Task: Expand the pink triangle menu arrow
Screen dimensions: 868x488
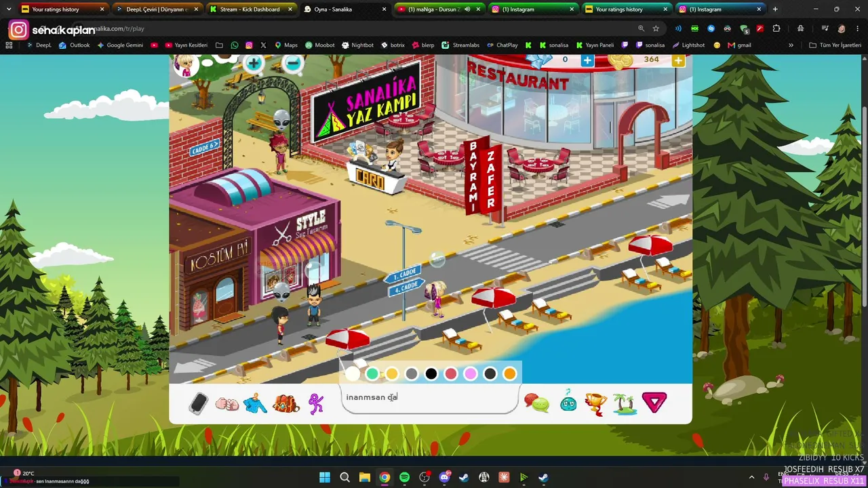Action: click(x=654, y=403)
